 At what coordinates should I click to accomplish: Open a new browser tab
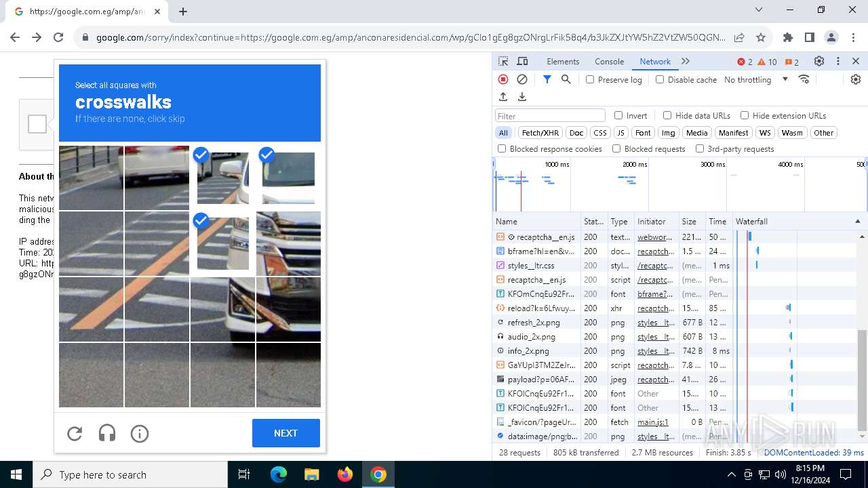pyautogui.click(x=183, y=11)
